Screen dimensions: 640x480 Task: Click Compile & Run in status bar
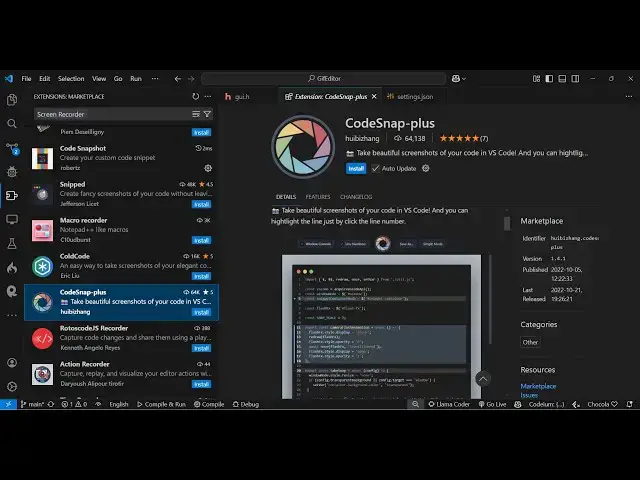coord(161,404)
